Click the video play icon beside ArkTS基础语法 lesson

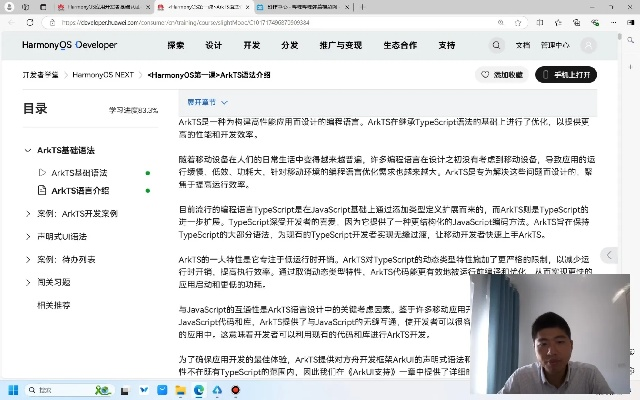tap(42, 173)
